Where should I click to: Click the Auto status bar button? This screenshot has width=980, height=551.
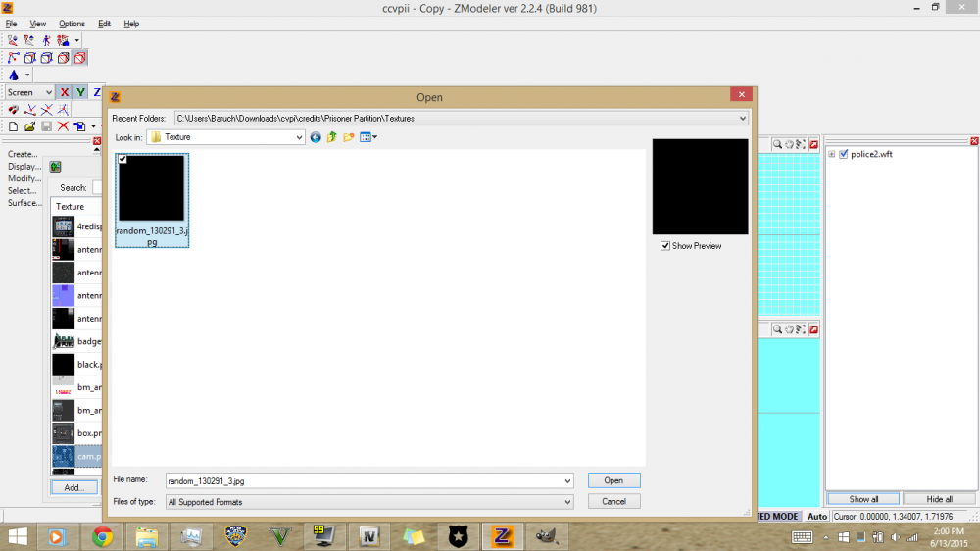click(x=817, y=517)
